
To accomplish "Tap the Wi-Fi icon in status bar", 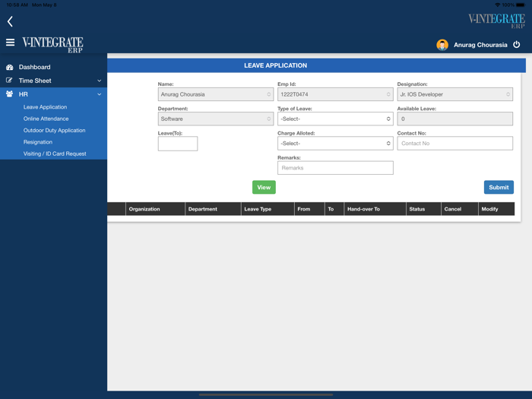I will 497,5.
